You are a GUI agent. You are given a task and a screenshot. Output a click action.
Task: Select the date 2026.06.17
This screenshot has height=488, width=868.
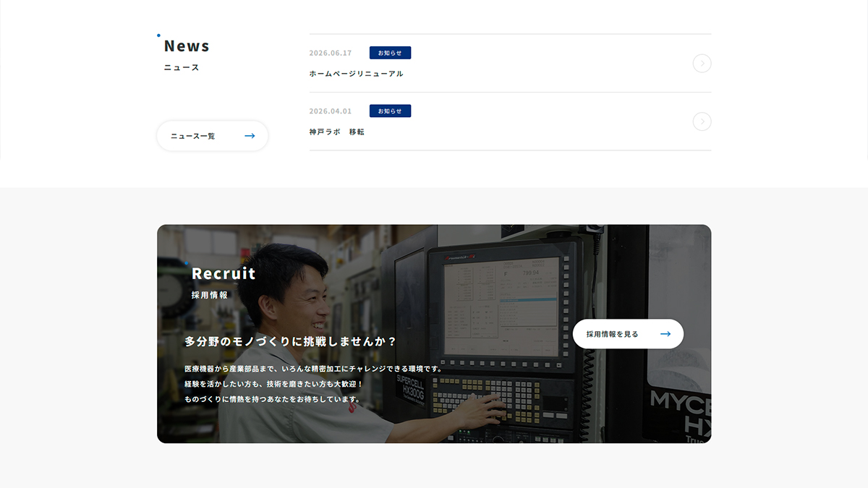point(331,53)
